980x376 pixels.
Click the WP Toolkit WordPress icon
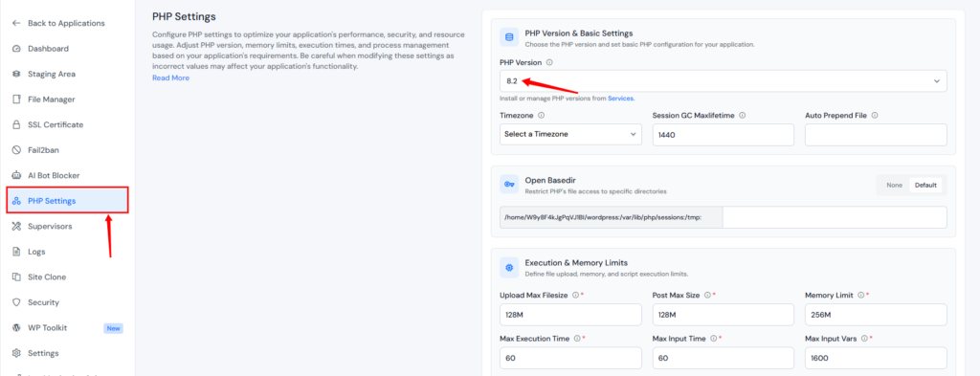tap(17, 328)
